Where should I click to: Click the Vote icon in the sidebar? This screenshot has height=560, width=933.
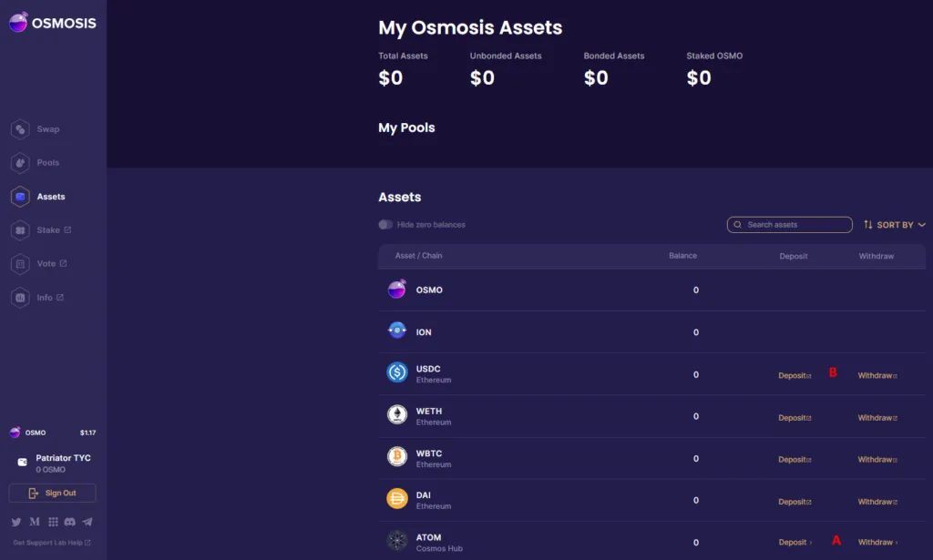(x=20, y=263)
